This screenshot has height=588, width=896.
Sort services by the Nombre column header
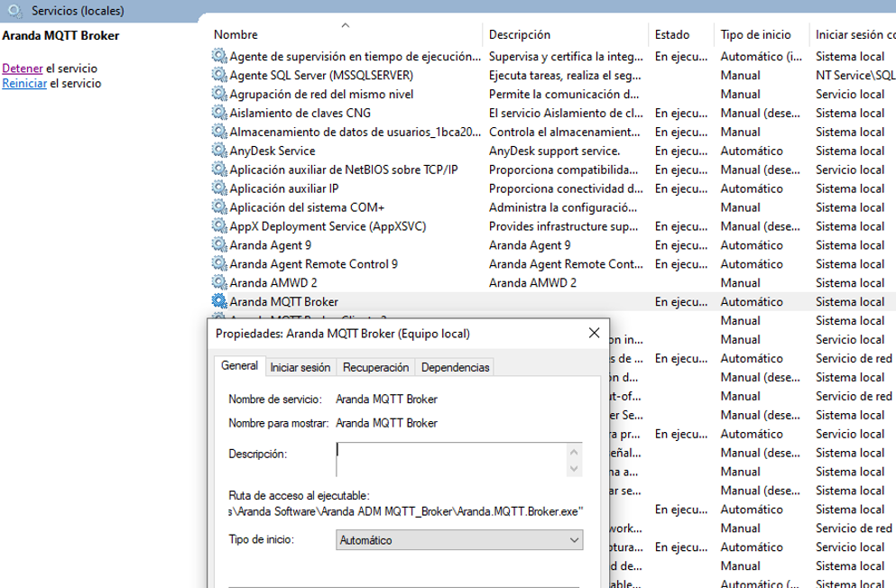tap(346, 34)
